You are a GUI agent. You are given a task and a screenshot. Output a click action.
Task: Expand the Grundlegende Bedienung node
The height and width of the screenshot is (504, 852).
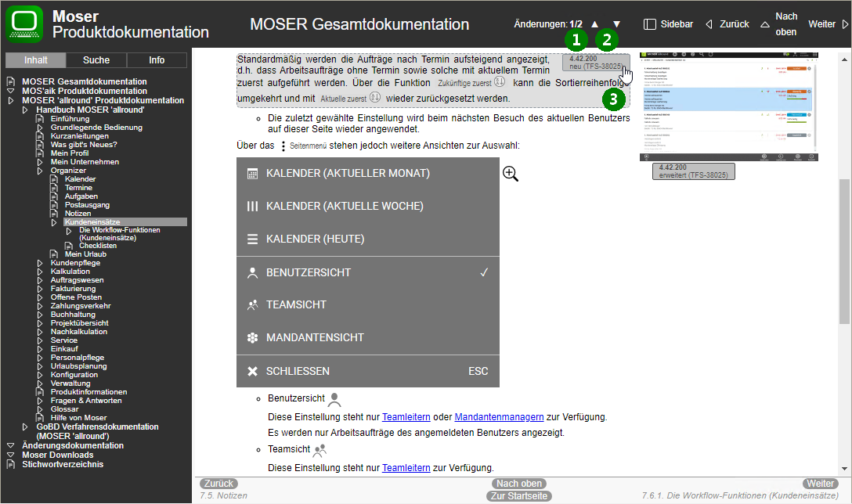click(40, 128)
